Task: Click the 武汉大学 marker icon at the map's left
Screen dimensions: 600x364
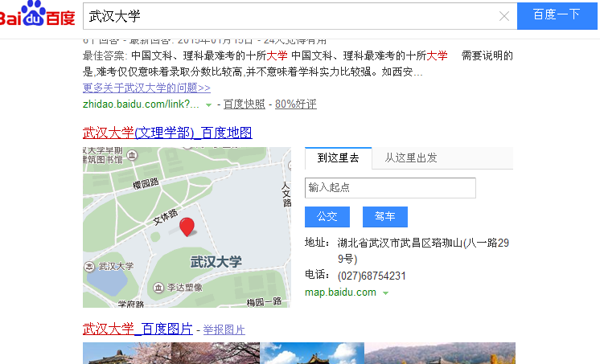Action: click(x=89, y=267)
